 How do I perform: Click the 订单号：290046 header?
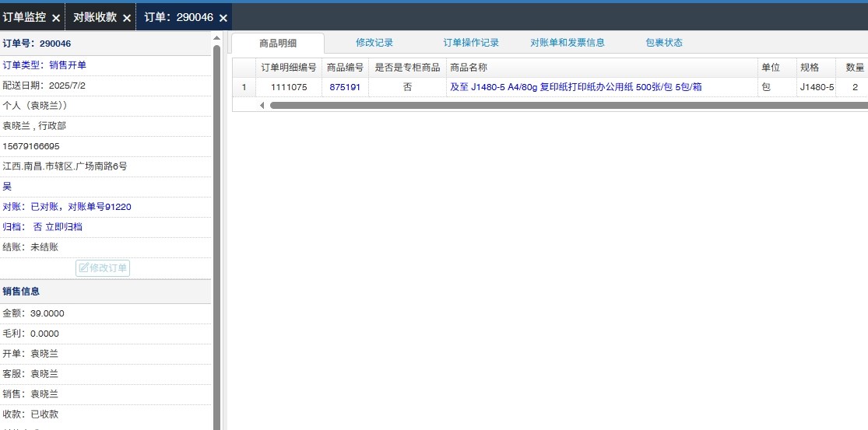click(106, 44)
